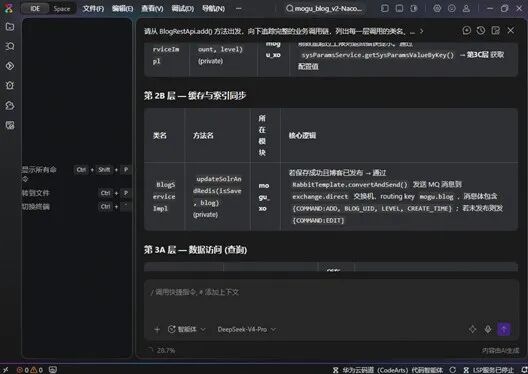Toggle the left panel layout icon in the title bar

coord(385,8)
